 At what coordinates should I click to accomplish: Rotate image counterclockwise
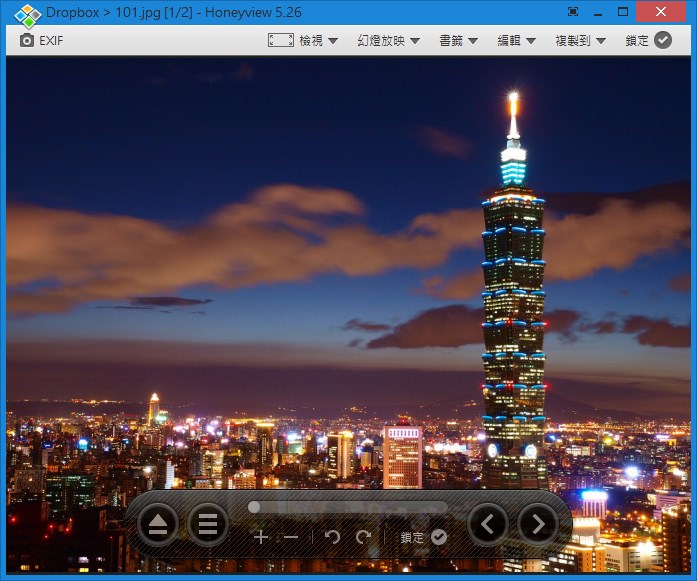pyautogui.click(x=332, y=537)
